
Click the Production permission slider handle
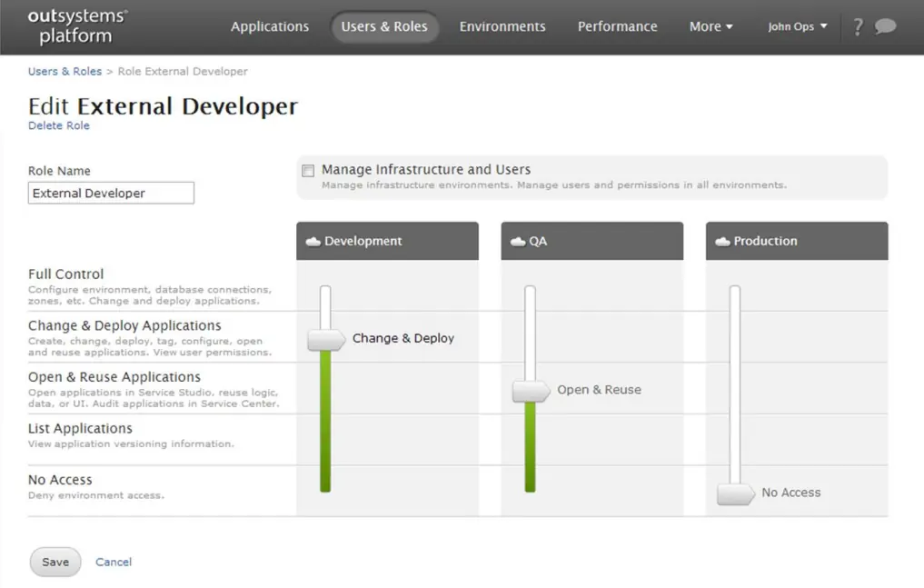coord(735,493)
